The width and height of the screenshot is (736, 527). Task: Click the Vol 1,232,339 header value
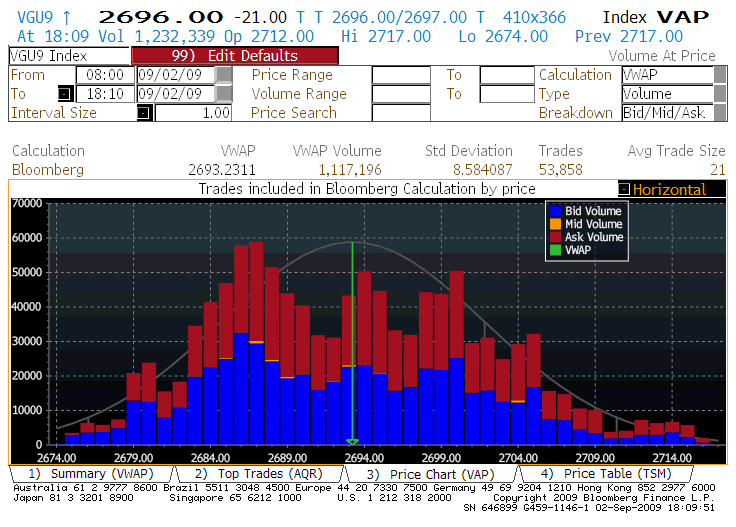(x=156, y=37)
